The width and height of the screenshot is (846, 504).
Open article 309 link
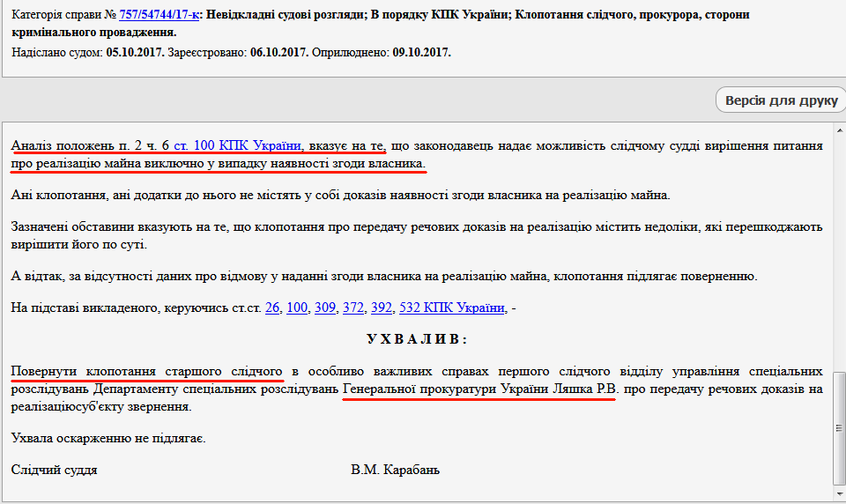point(325,308)
